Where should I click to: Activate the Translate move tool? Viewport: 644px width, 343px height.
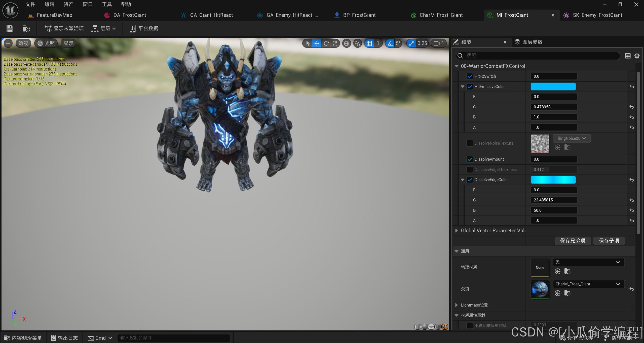click(317, 43)
